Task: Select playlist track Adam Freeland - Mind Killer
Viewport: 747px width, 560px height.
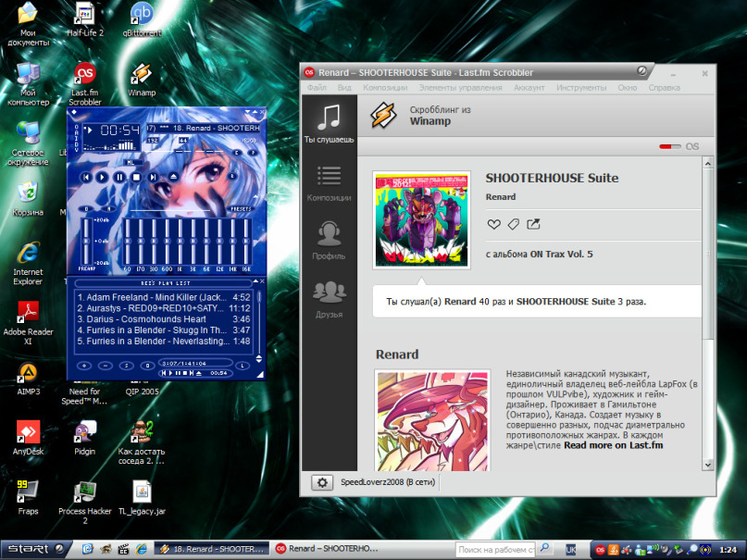Action: (164, 297)
